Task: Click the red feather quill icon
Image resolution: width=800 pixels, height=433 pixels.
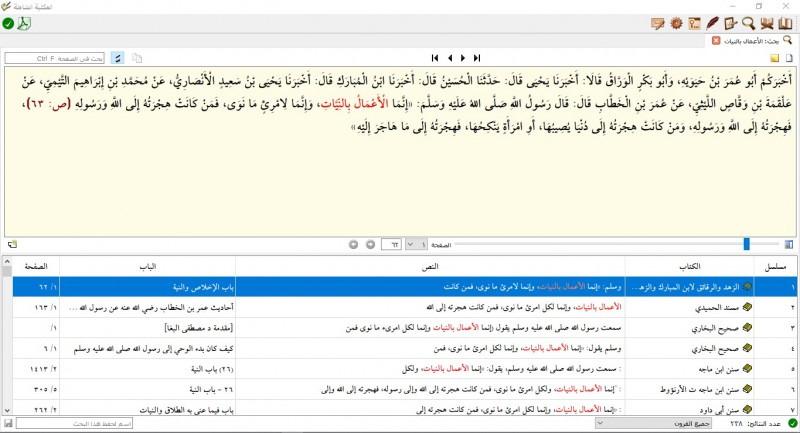Action: pos(712,23)
